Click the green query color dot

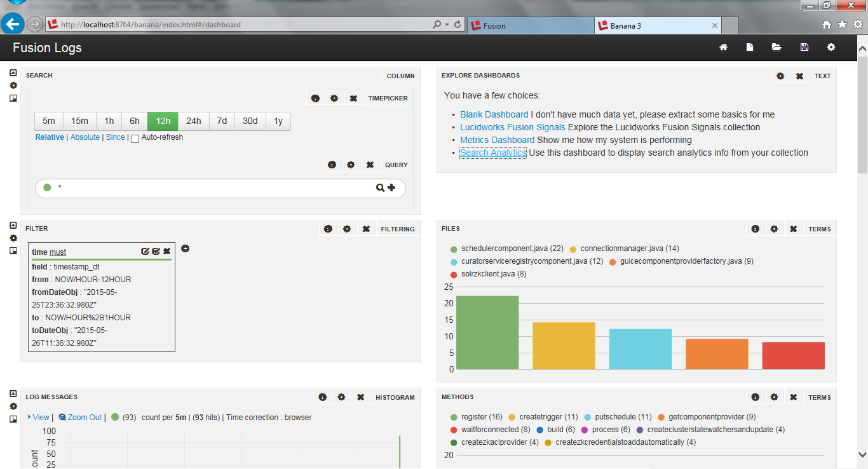click(x=47, y=187)
